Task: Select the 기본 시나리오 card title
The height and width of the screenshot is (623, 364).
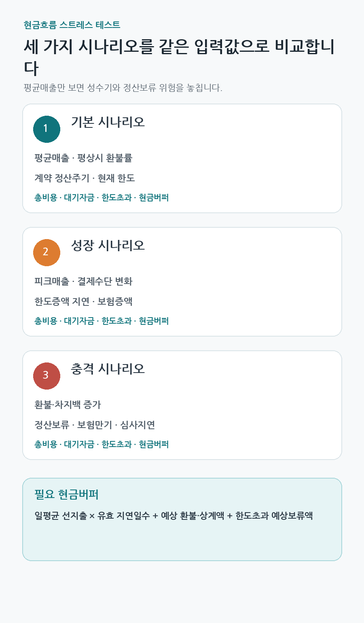Action: (108, 122)
